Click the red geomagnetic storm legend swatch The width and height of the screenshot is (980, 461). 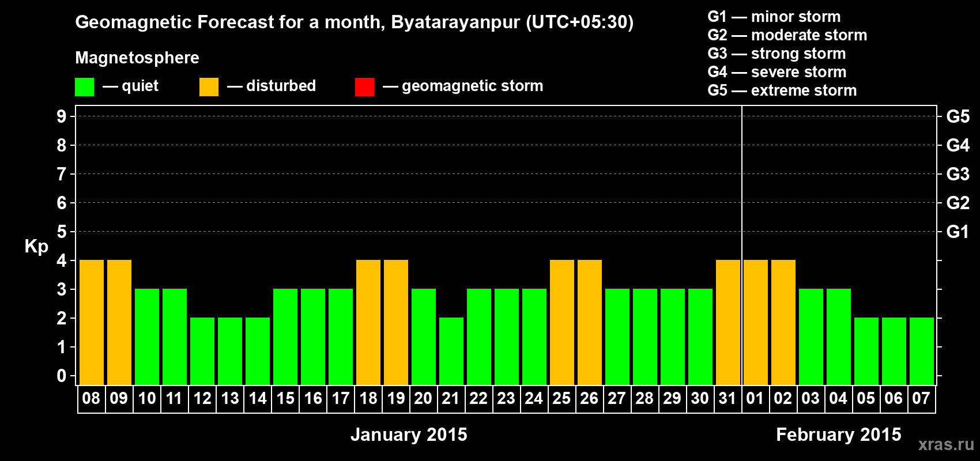point(364,87)
